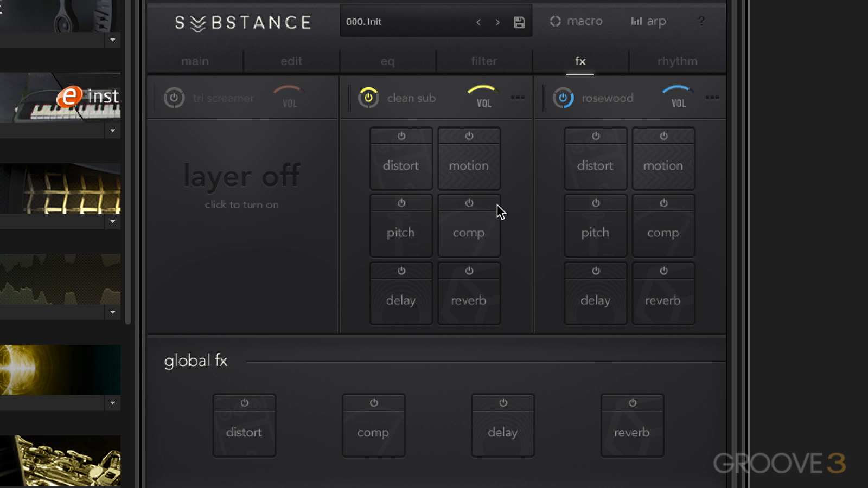868x488 pixels.
Task: Click the question mark help icon
Action: click(701, 22)
